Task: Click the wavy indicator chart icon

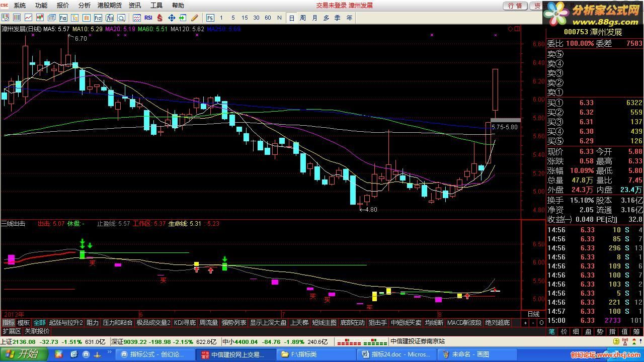Action: pos(137,18)
